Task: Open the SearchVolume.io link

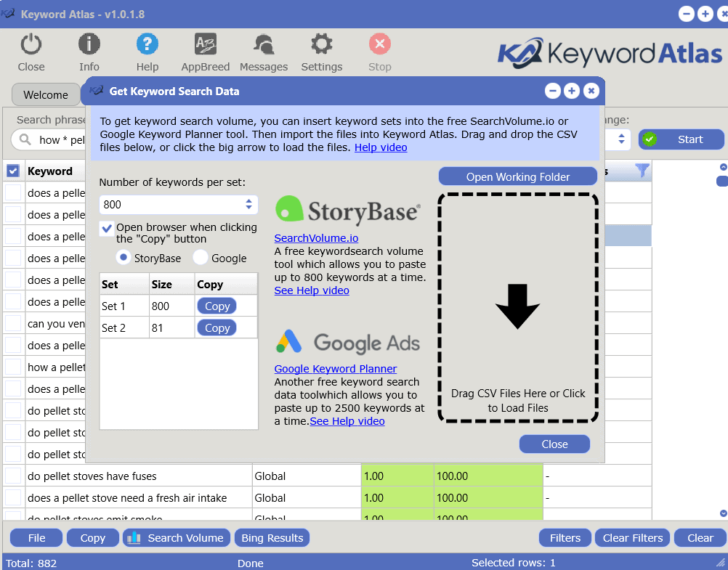Action: click(316, 237)
